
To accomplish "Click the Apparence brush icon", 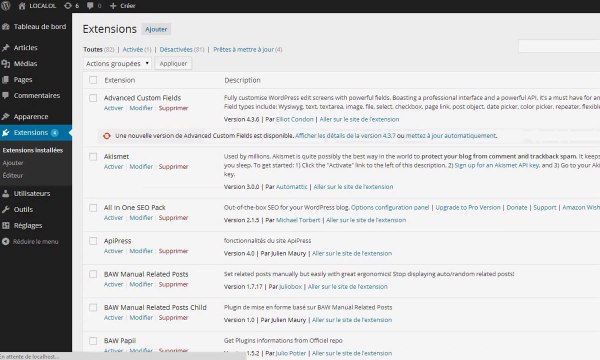I will pos(5,116).
